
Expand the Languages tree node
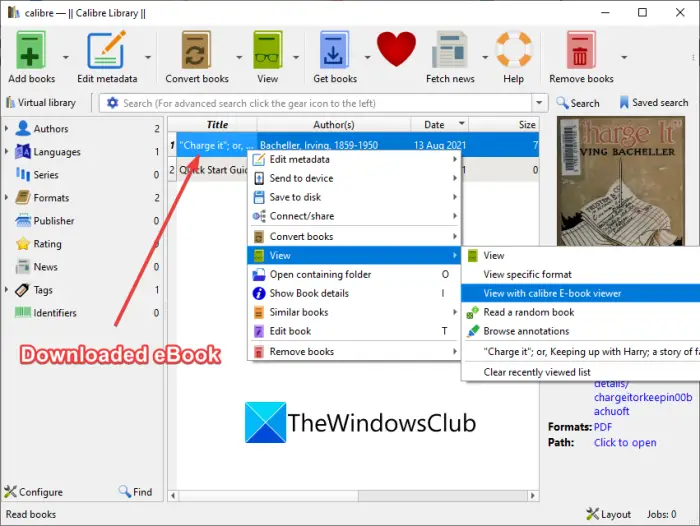tap(6, 151)
